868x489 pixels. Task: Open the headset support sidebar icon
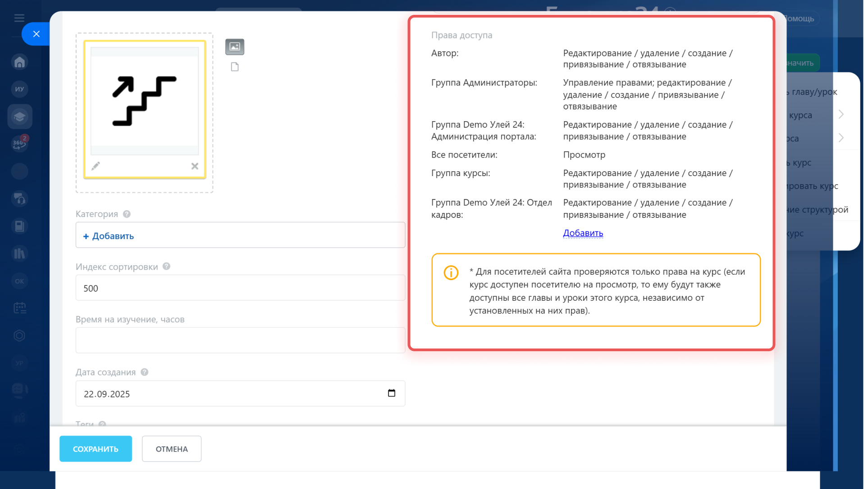point(19,199)
